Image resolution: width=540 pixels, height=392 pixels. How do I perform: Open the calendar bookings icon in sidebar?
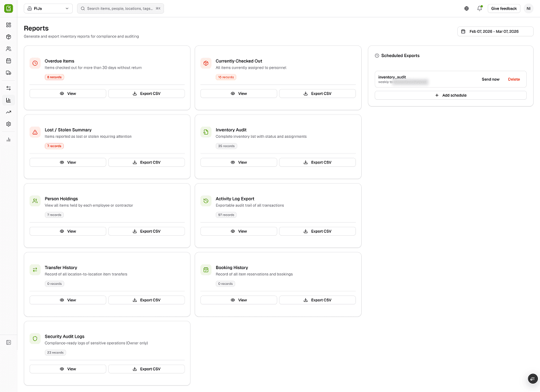[8, 61]
